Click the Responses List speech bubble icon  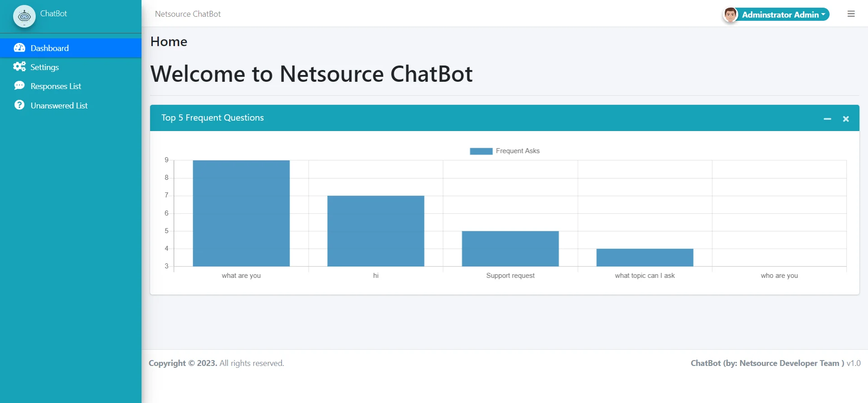19,85
